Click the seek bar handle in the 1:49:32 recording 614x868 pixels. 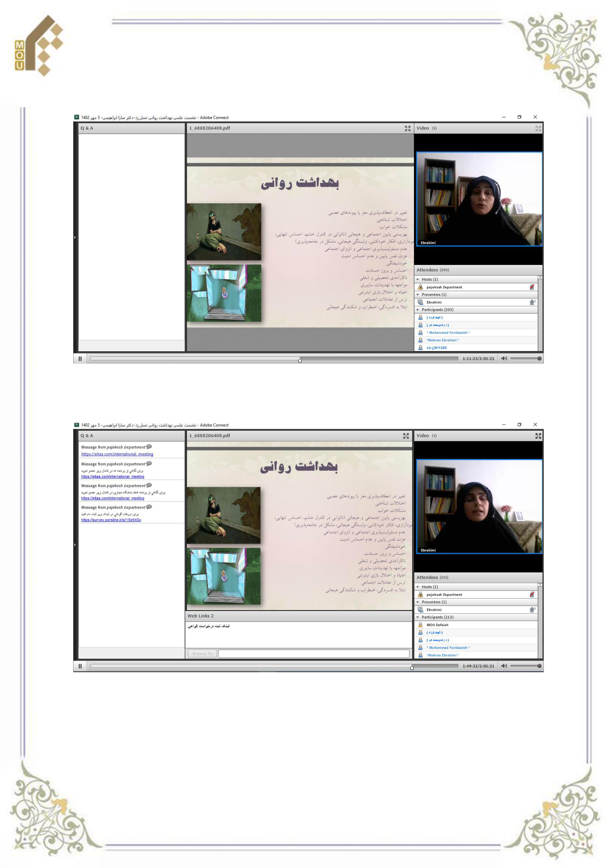pos(412,668)
